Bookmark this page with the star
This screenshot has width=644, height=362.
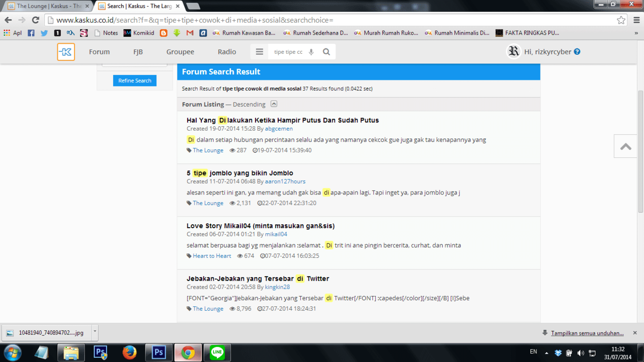click(x=621, y=20)
